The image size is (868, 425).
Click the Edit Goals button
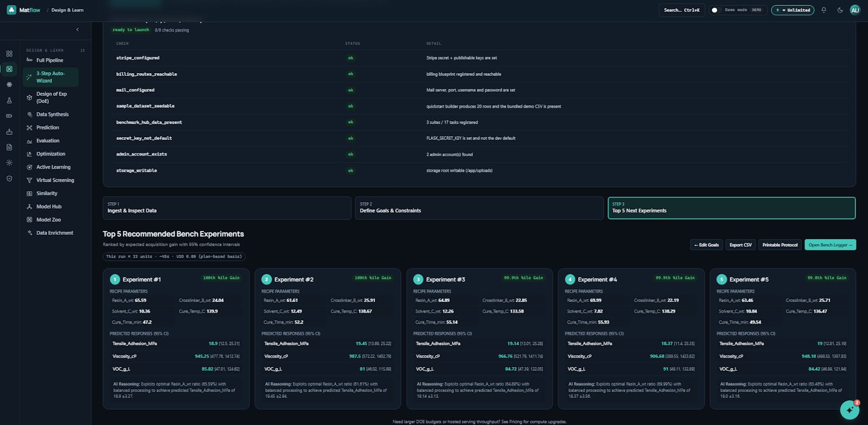pos(706,245)
